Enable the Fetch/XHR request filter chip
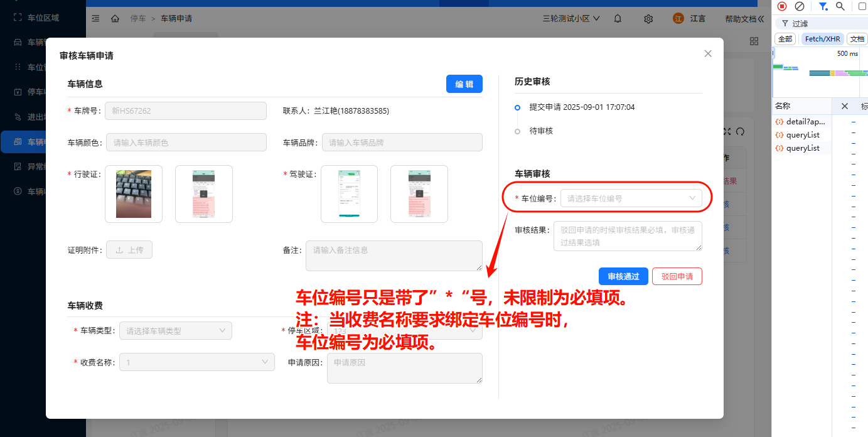 822,38
